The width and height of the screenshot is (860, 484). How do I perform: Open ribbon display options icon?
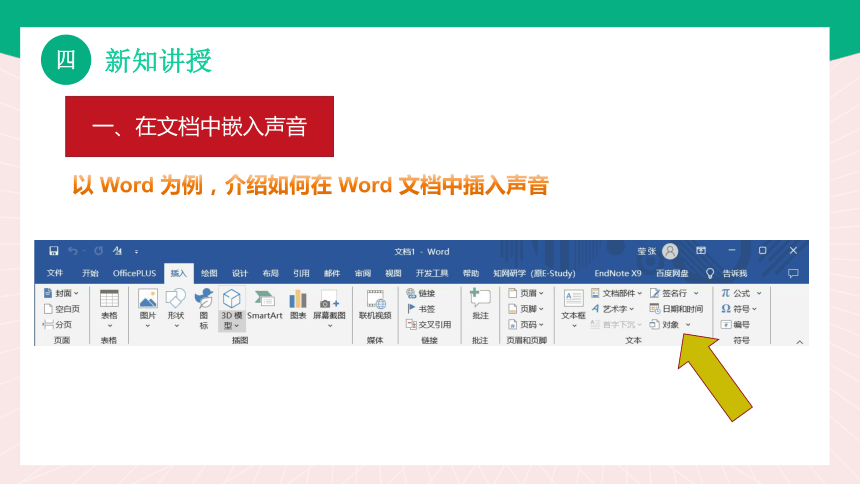[701, 250]
